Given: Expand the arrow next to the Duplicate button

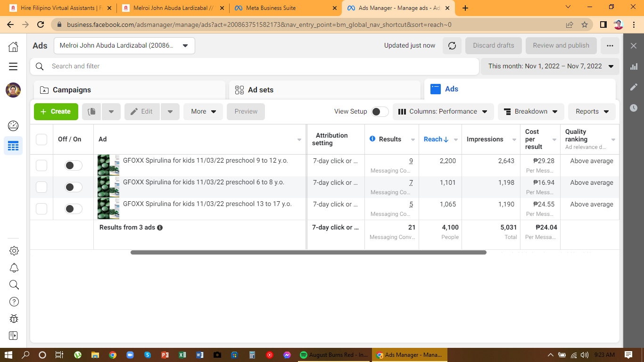Looking at the screenshot, I should tap(111, 112).
